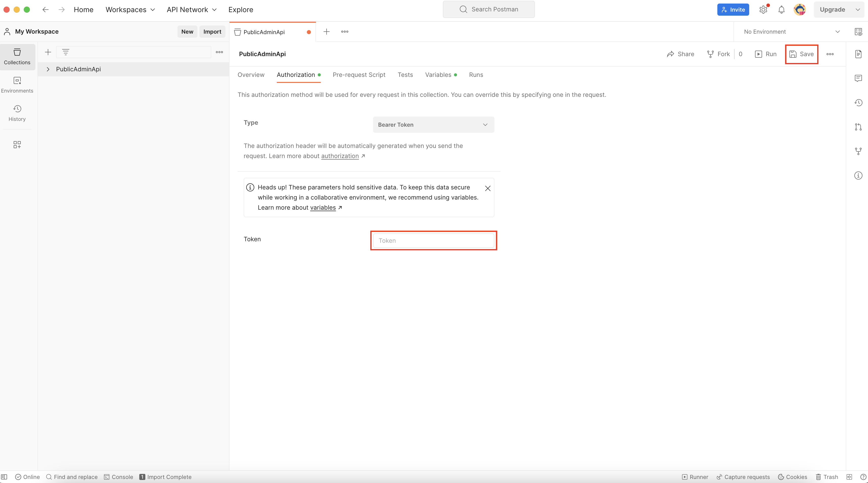The height and width of the screenshot is (483, 868).
Task: Expand the PublicAdminApi collection tree
Action: click(x=48, y=69)
